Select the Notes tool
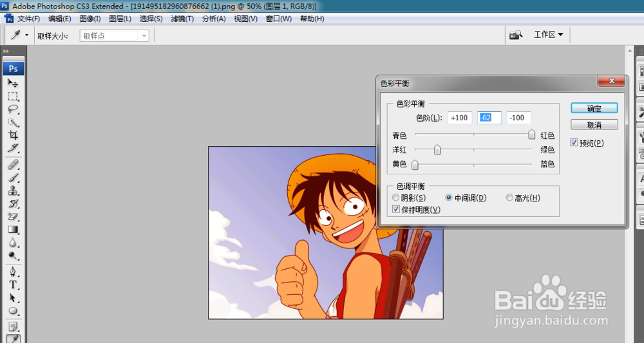Viewport: 644px width, 343px height. click(13, 326)
